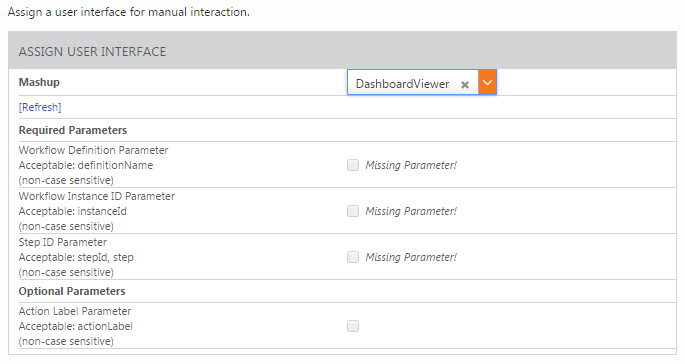684x364 pixels.
Task: Click Missing Parameter text for Workflow Definition
Action: pyautogui.click(x=411, y=165)
